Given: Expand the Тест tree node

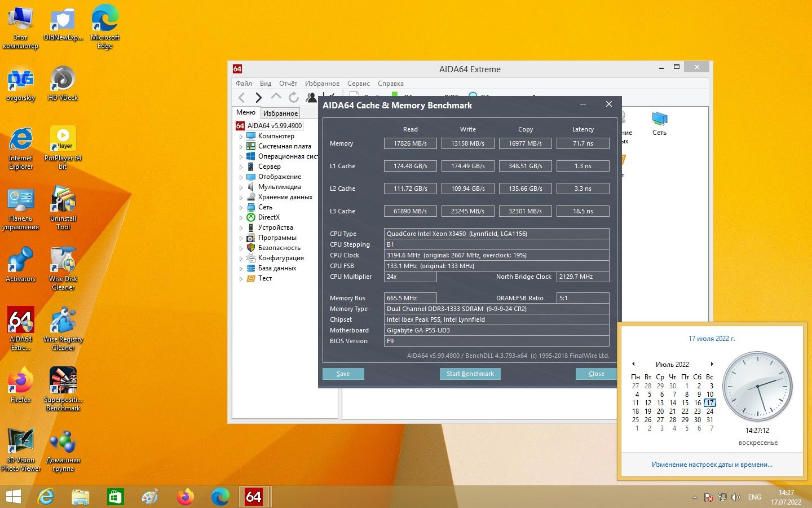Looking at the screenshot, I should coord(241,278).
